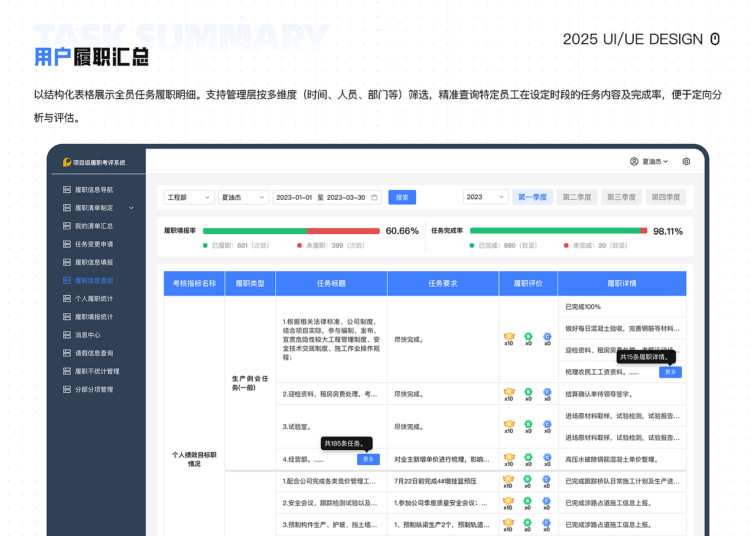Open 履职信息导航 sidebar icon
The image size is (756, 536).
pyautogui.click(x=67, y=190)
